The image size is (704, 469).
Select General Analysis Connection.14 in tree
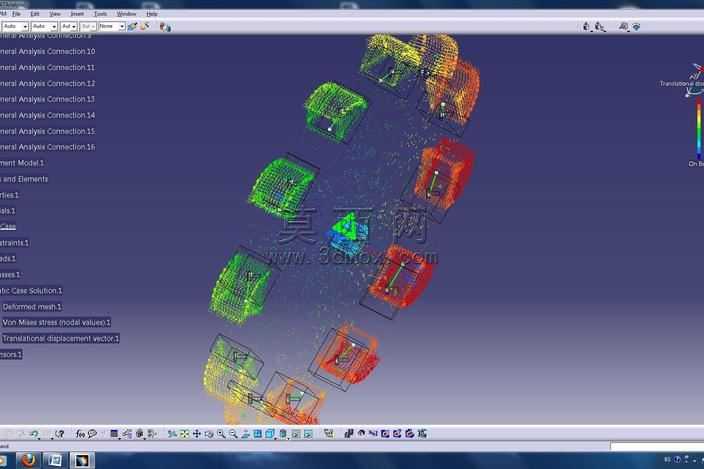(x=48, y=115)
